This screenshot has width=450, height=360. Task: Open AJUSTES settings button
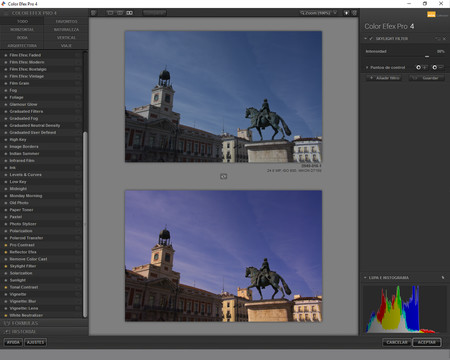click(35, 342)
